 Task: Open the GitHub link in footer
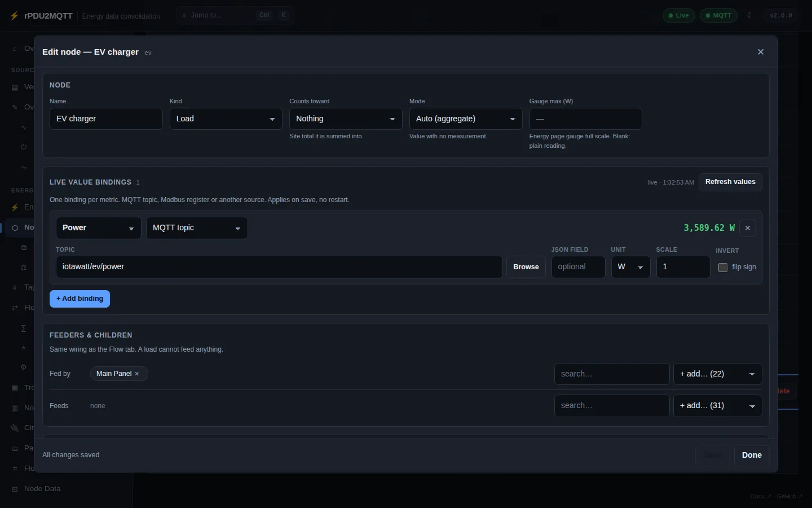[789, 496]
